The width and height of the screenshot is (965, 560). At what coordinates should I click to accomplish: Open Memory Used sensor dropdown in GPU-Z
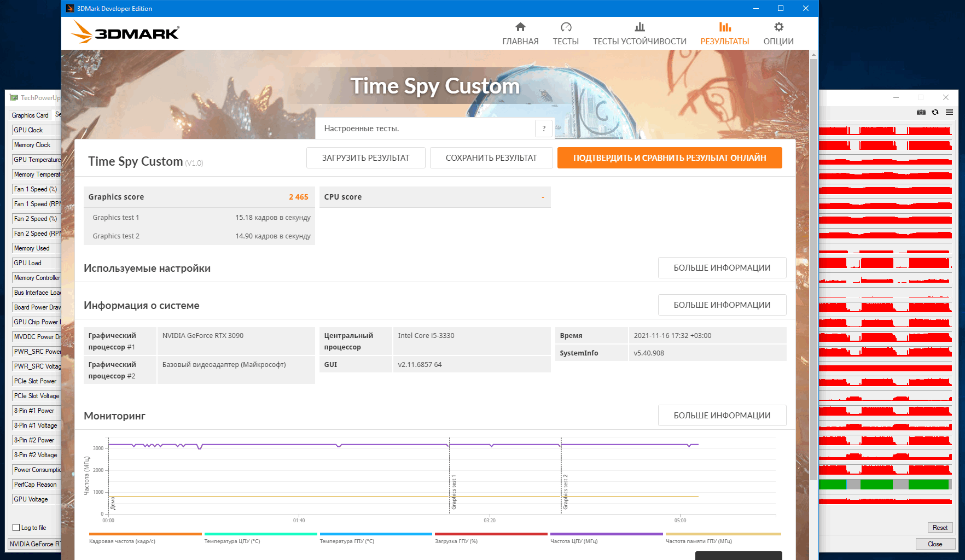click(x=36, y=248)
